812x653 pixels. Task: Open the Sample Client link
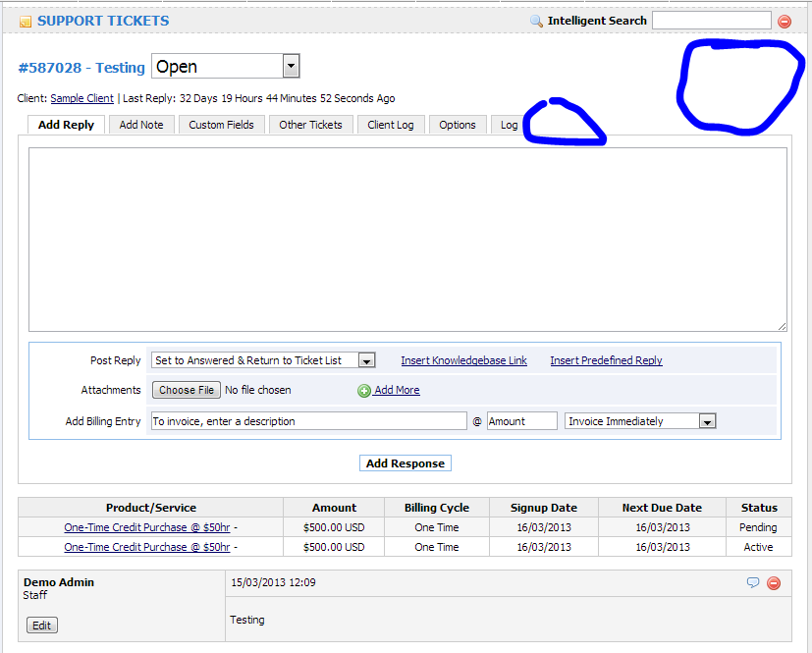(81, 98)
